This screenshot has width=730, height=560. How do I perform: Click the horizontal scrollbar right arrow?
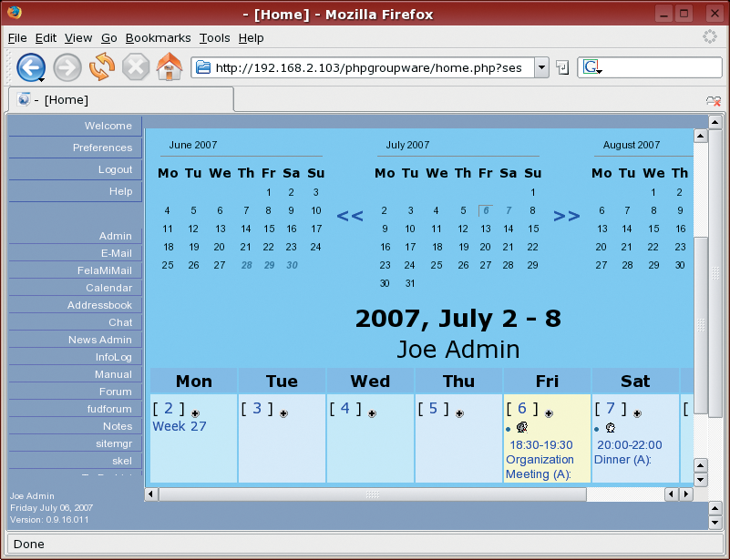pyautogui.click(x=685, y=494)
